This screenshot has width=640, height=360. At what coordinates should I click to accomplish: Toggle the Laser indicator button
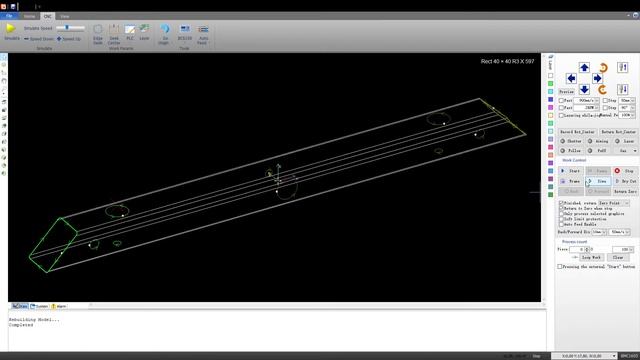click(x=625, y=141)
